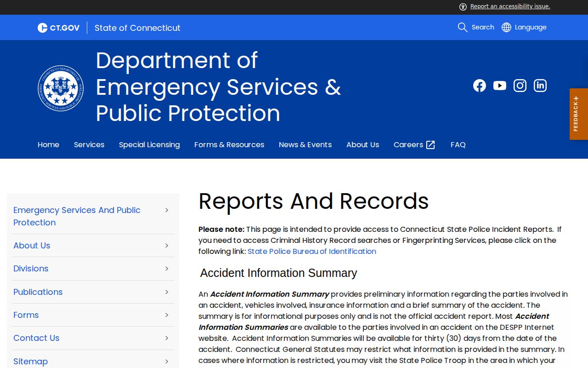Screen dimensions: 588x368
Task: Click the search magnifier icon
Action: (x=463, y=27)
